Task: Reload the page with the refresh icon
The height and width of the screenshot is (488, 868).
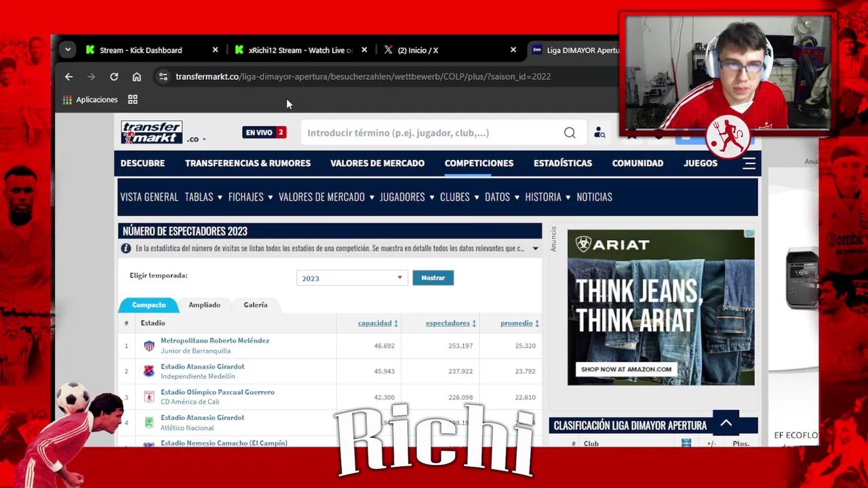Action: coord(114,77)
